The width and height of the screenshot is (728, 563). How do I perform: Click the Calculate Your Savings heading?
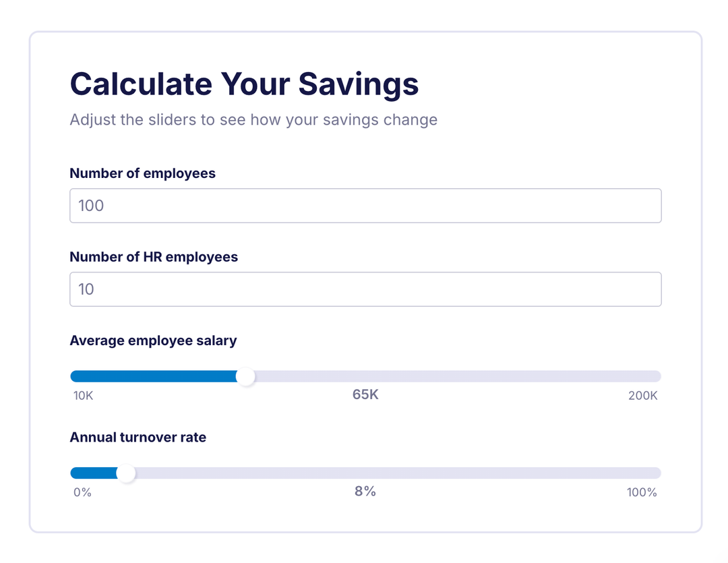(x=244, y=84)
